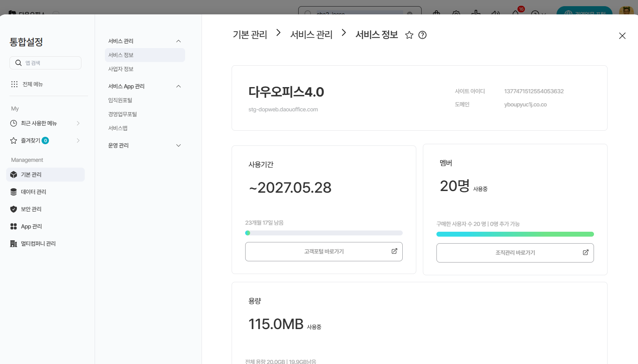Screen dimensions: 638x364
Task: Select 보안 관리 shield item
Action: 31,209
